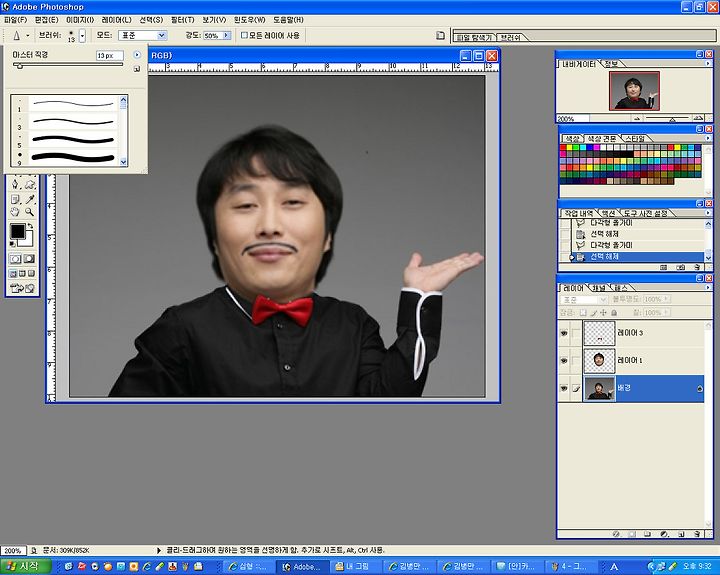720x575 pixels.
Task: Switch to 액션 tab
Action: click(608, 213)
